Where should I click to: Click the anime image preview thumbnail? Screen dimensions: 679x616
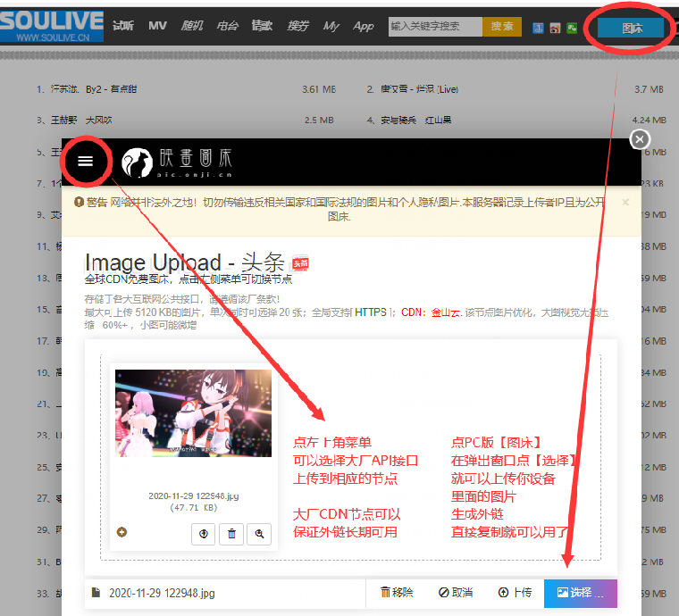[194, 413]
